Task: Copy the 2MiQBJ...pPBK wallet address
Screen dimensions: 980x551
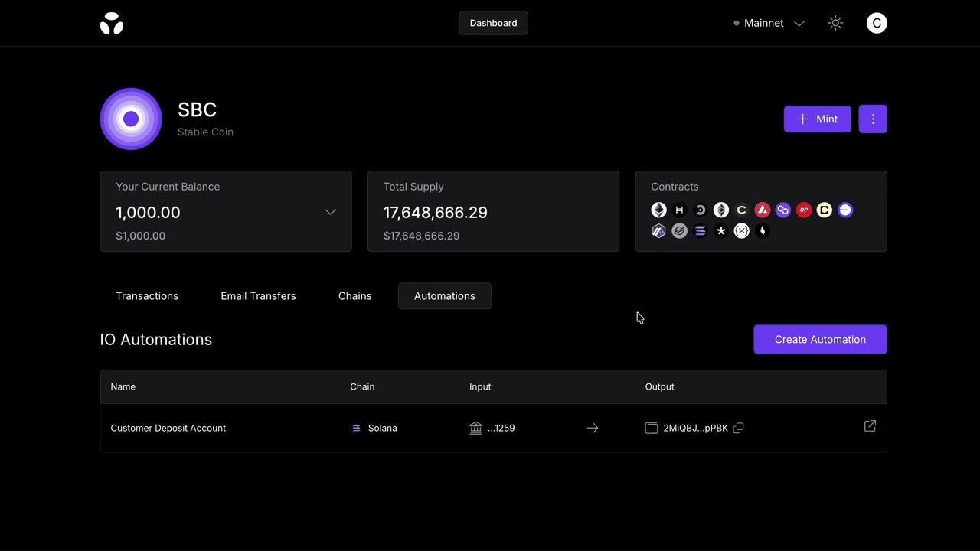Action: 738,428
